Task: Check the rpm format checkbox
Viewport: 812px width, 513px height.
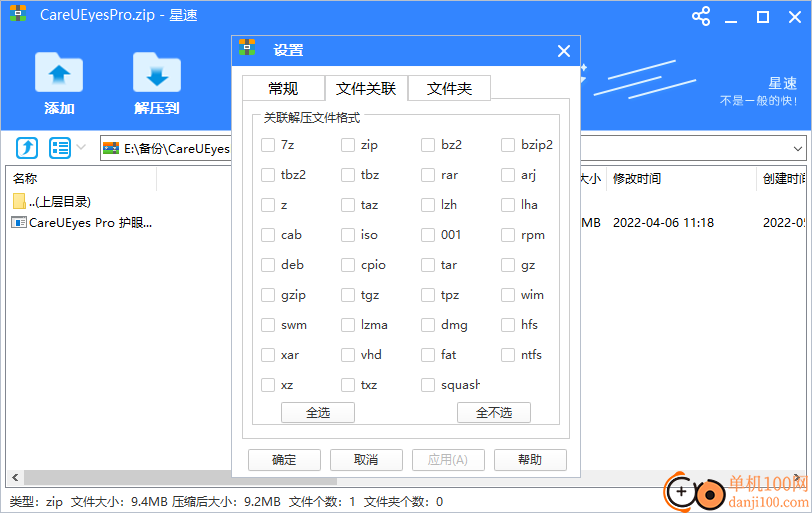Action: (508, 235)
